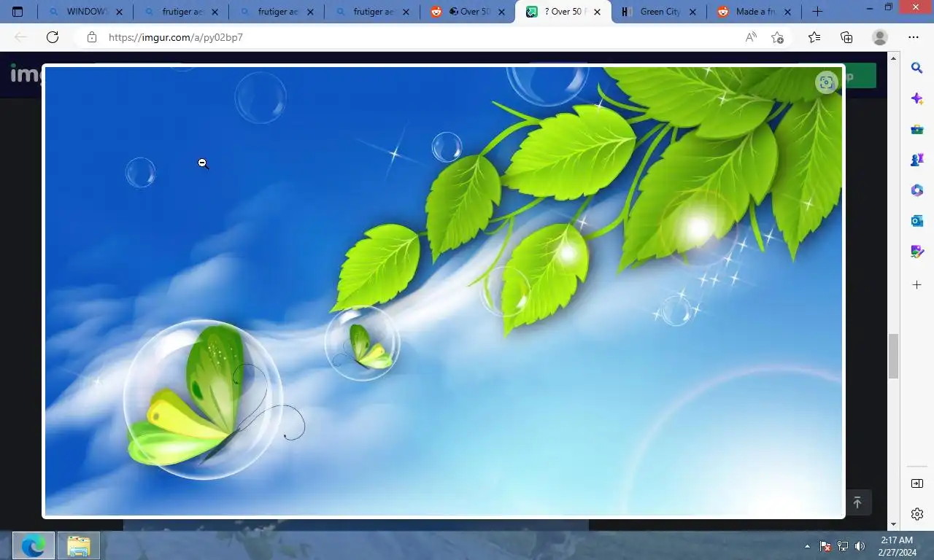This screenshot has width=934, height=560.
Task: Open Collections in the toolbar
Action: pyautogui.click(x=846, y=37)
